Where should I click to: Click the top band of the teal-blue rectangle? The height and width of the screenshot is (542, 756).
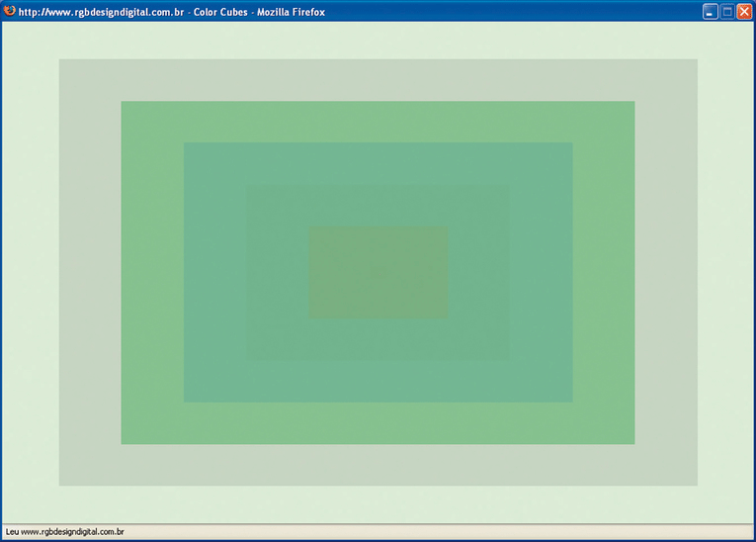378,163
